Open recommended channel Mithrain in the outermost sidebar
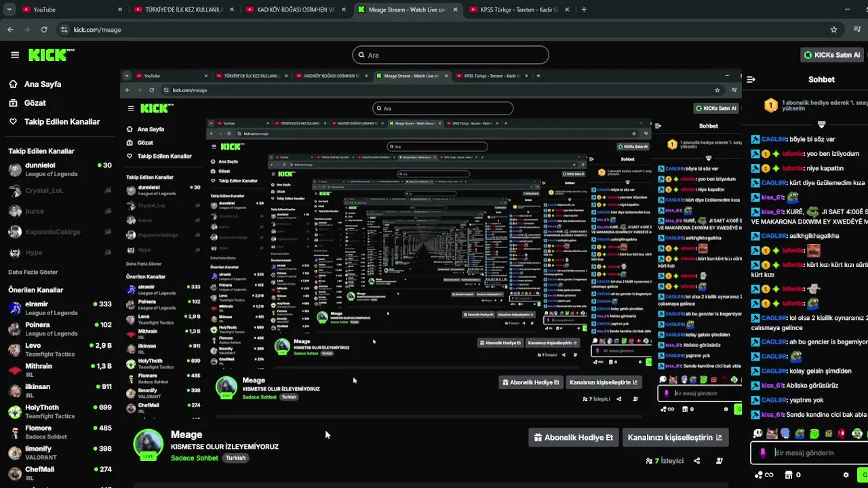Image resolution: width=868 pixels, height=488 pixels. coord(60,370)
